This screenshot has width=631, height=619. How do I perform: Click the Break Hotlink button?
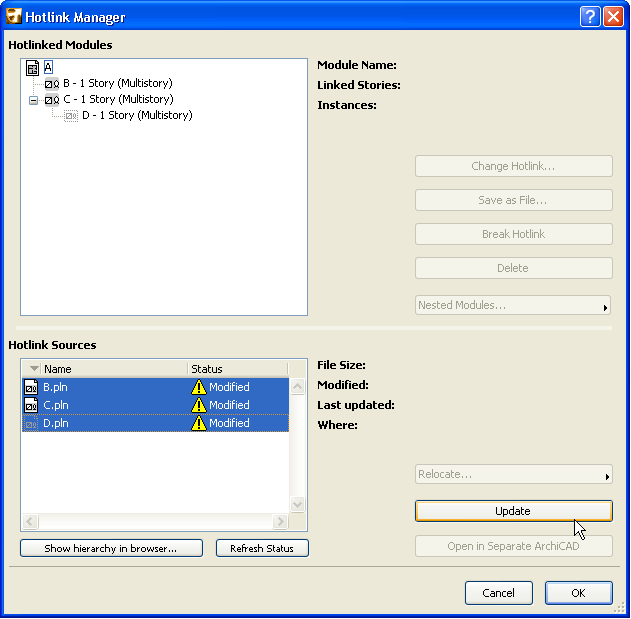(x=514, y=234)
